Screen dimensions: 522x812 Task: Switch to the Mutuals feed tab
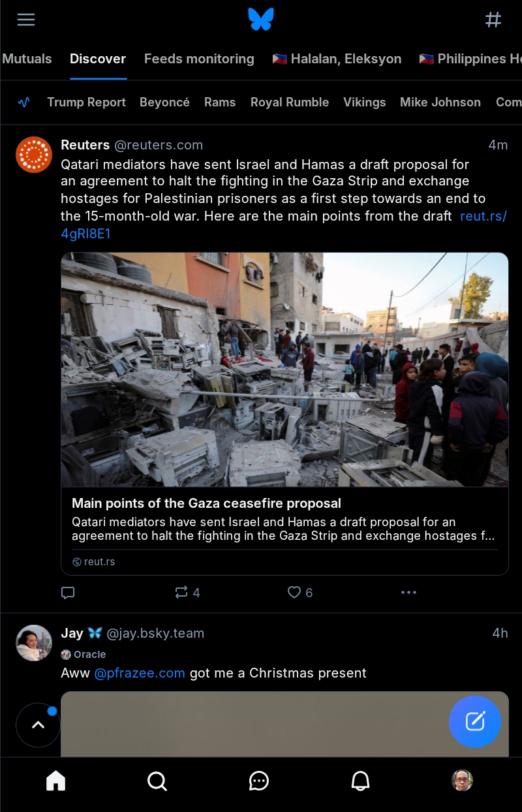tap(27, 59)
